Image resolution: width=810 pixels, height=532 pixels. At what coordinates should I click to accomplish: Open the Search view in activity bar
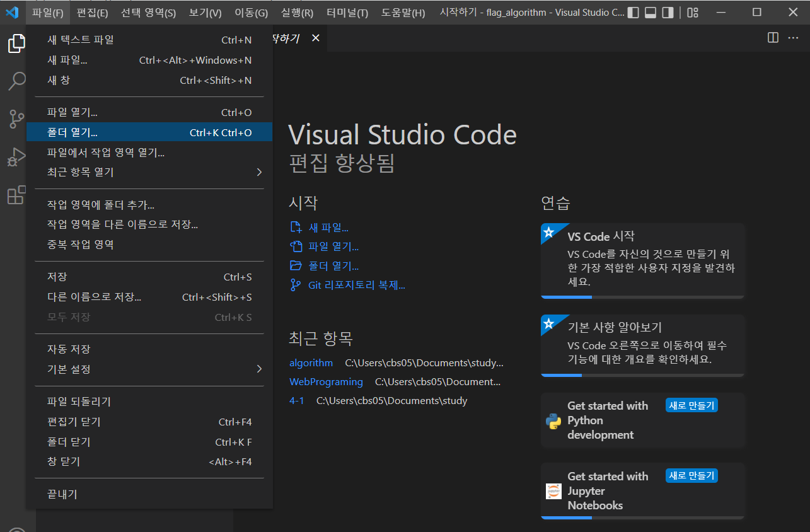[16, 81]
